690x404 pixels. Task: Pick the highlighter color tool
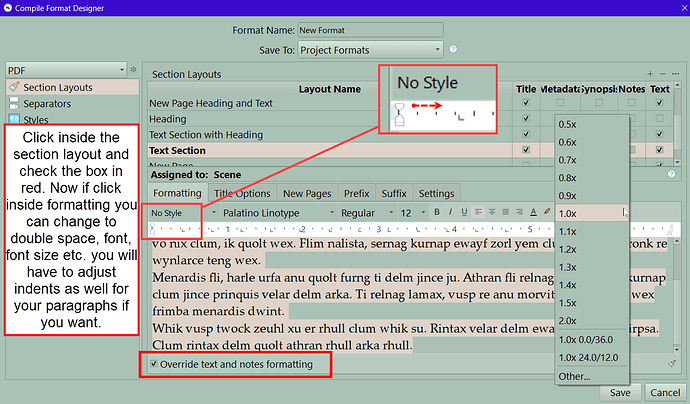[x=547, y=212]
